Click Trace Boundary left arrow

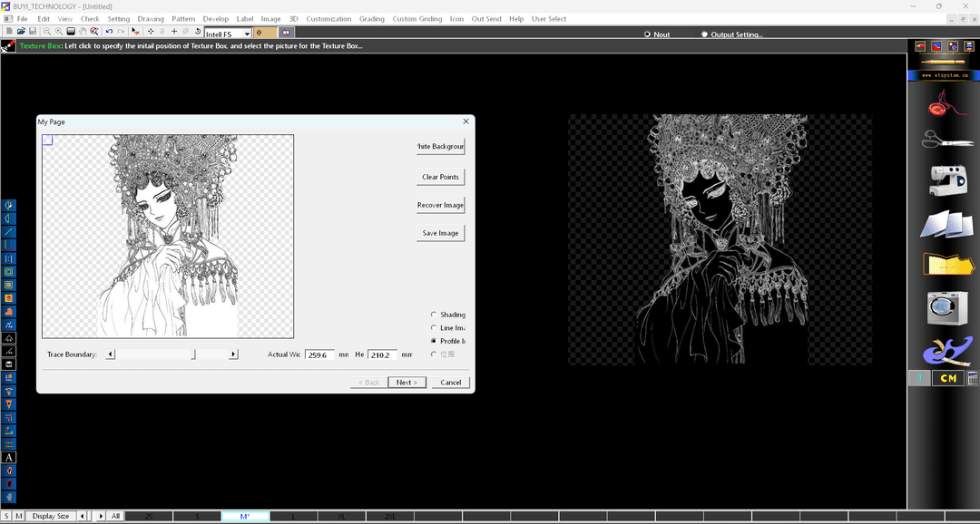(111, 354)
